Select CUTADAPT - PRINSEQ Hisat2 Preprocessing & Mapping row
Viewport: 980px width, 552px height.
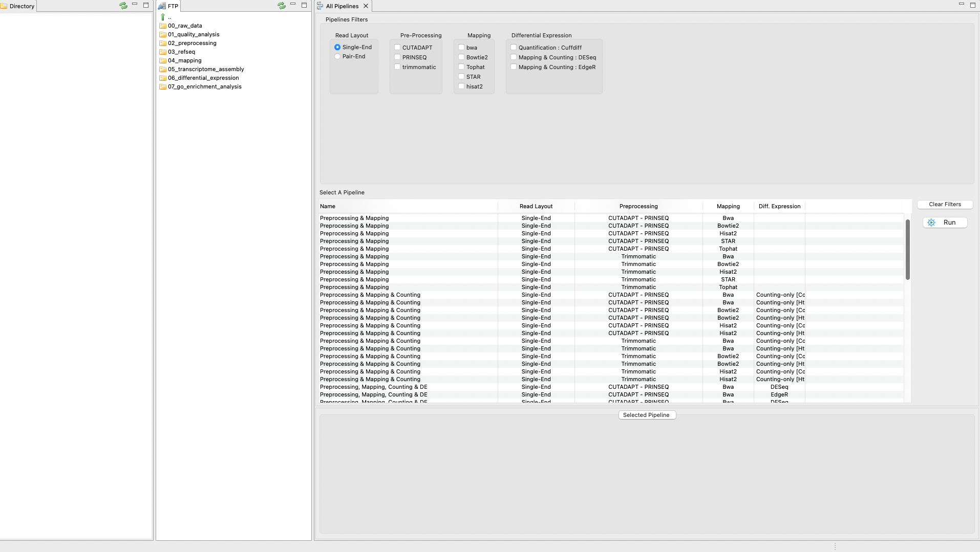pos(611,233)
